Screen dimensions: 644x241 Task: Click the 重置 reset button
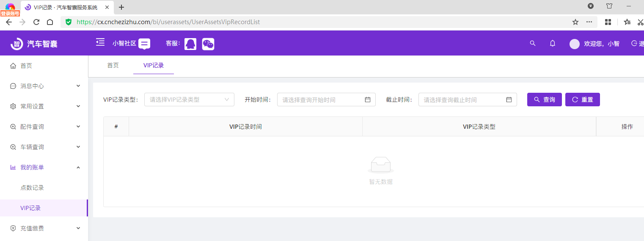click(x=583, y=100)
